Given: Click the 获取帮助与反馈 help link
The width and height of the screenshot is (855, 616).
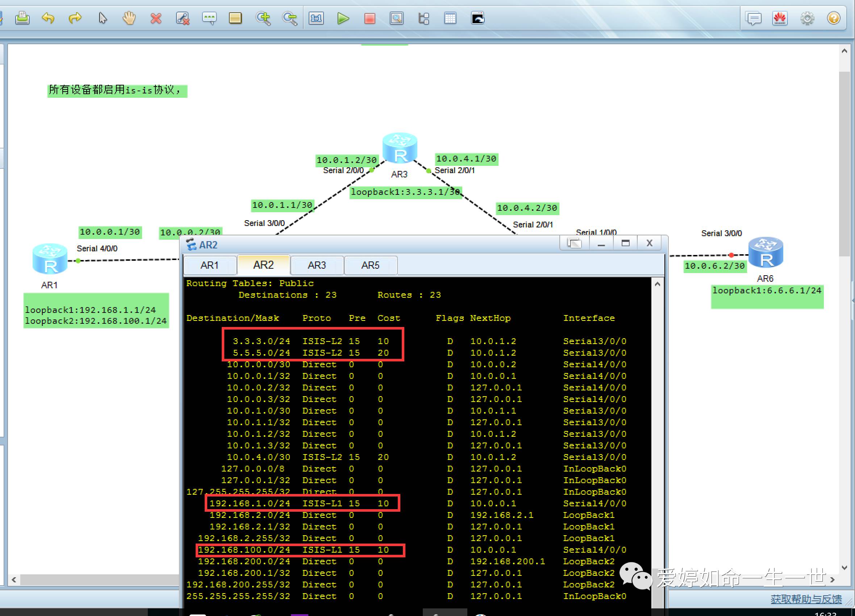Looking at the screenshot, I should pyautogui.click(x=806, y=599).
